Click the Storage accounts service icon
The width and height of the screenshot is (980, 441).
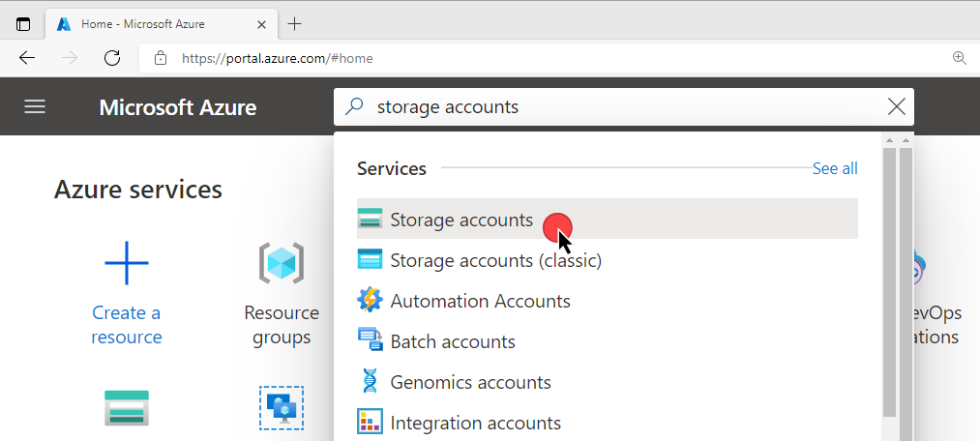point(370,220)
